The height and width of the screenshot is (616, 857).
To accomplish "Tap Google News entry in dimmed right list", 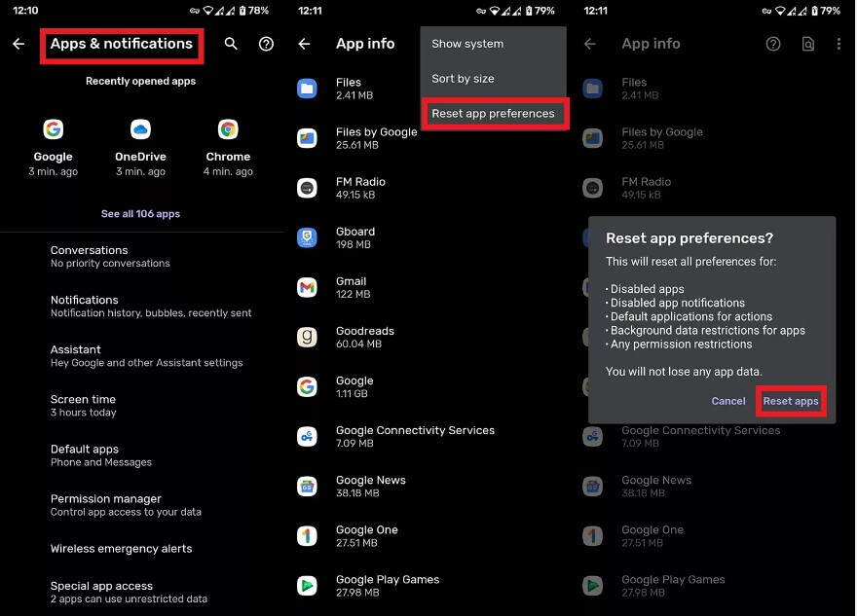I will (x=715, y=486).
